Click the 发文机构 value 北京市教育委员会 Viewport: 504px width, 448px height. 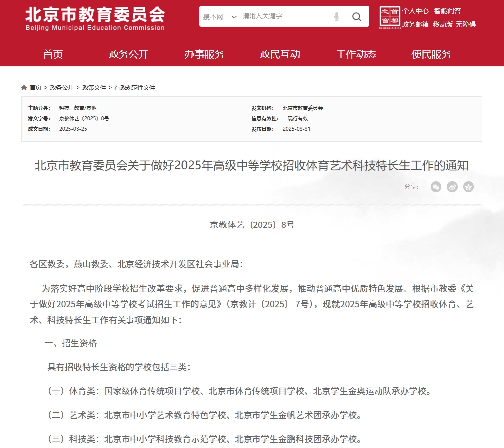(x=303, y=108)
